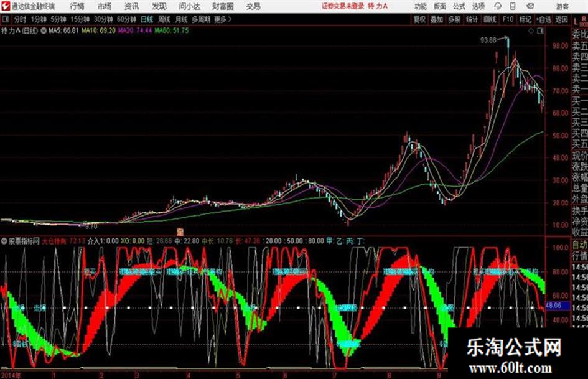Click 证券交易未登录 login status link
This screenshot has width=588, height=379.
tap(343, 6)
